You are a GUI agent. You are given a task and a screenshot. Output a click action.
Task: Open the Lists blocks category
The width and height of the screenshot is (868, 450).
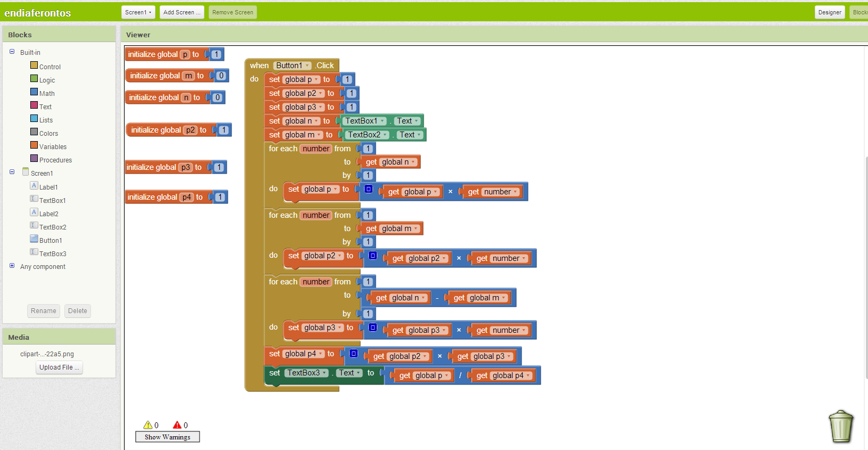tap(46, 120)
